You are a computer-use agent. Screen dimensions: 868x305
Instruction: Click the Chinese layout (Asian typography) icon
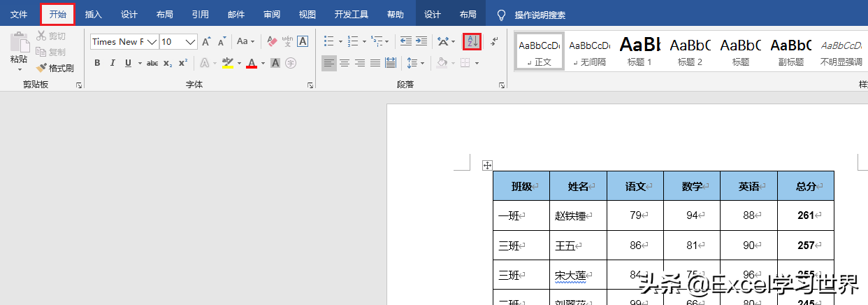[443, 42]
